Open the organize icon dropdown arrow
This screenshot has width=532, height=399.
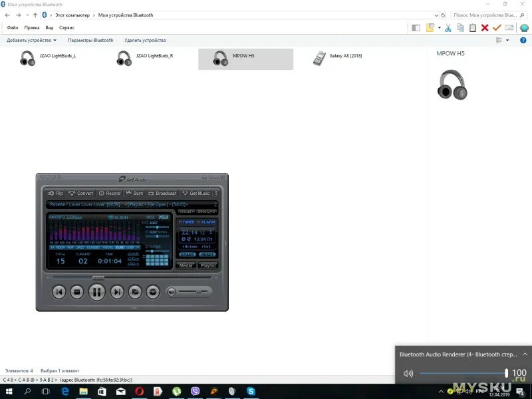[x=439, y=28]
